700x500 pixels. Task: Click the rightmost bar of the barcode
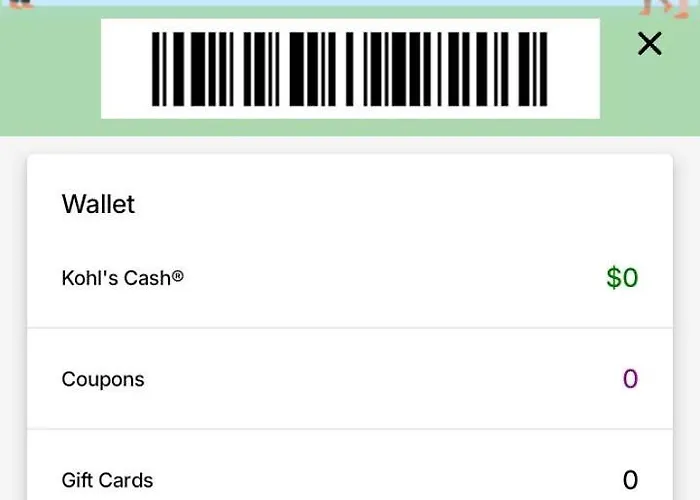[x=544, y=69]
